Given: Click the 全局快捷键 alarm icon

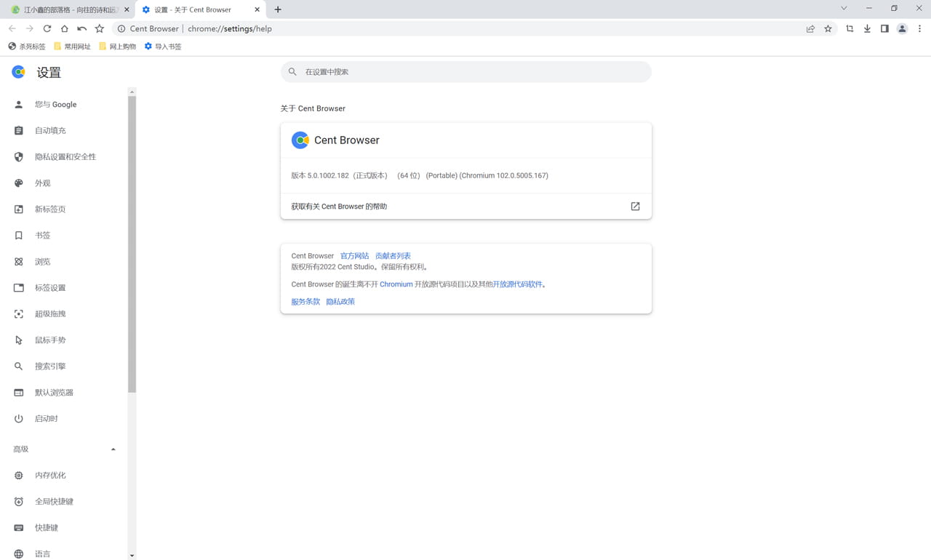Looking at the screenshot, I should click(19, 502).
